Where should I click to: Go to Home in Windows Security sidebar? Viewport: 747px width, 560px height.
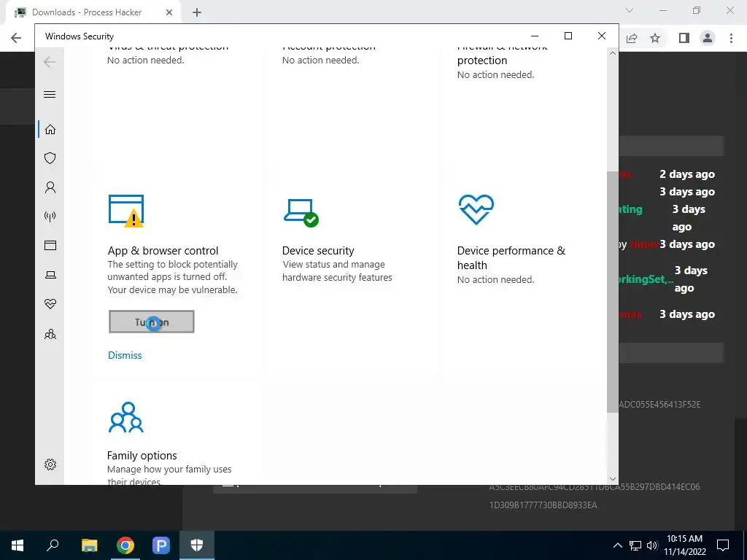(x=50, y=130)
